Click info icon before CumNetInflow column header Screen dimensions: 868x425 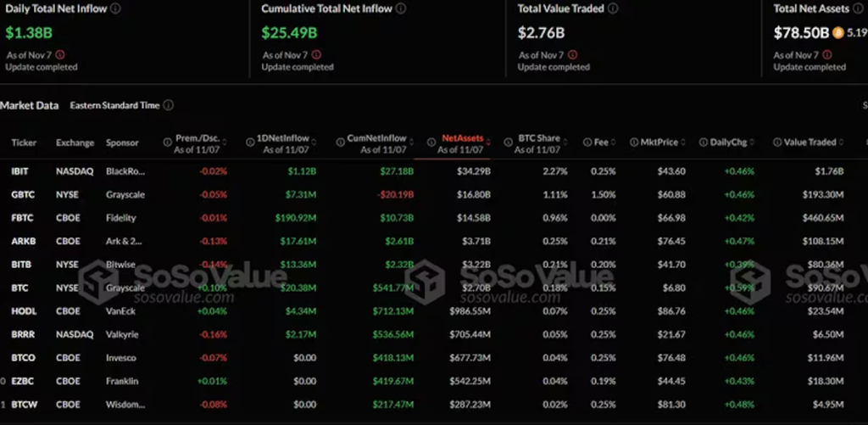tap(341, 143)
